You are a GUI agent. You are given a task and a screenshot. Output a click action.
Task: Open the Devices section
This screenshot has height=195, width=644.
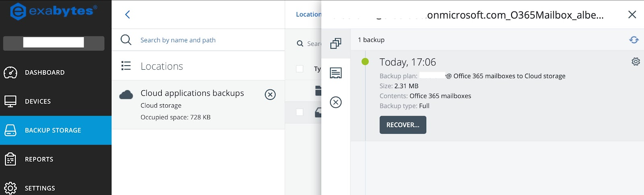pyautogui.click(x=56, y=102)
